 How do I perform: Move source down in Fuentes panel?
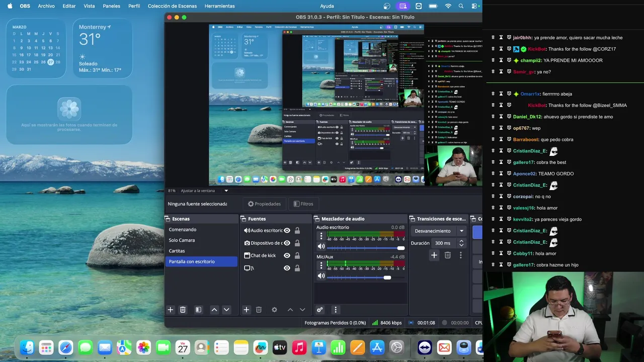coord(302,310)
